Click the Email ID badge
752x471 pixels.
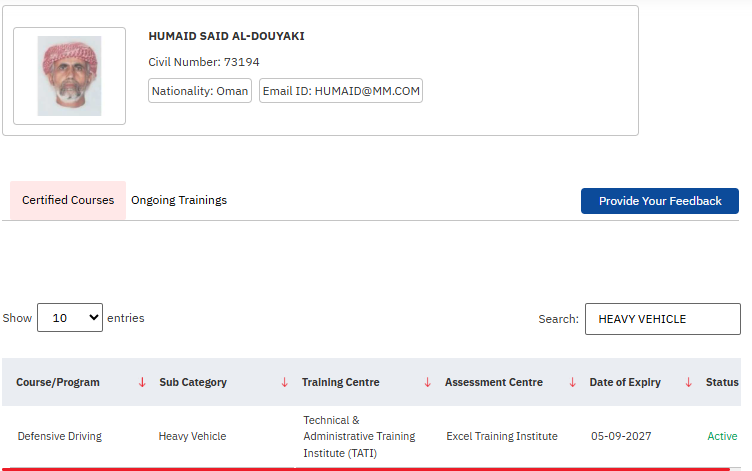point(341,91)
